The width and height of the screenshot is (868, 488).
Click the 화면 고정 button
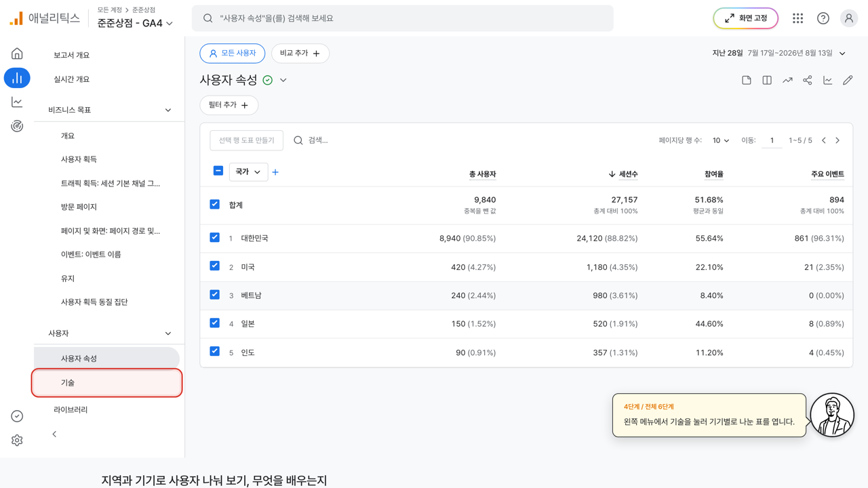[745, 18]
